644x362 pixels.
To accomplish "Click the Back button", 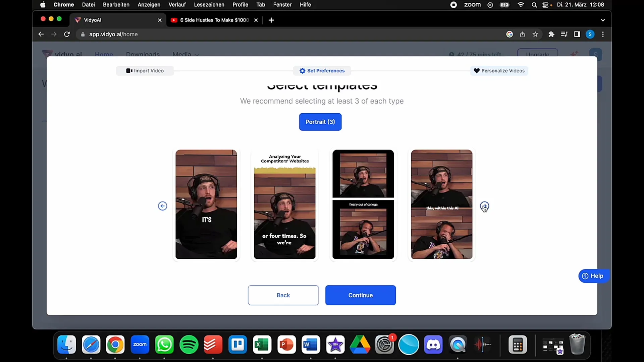I will [x=283, y=295].
